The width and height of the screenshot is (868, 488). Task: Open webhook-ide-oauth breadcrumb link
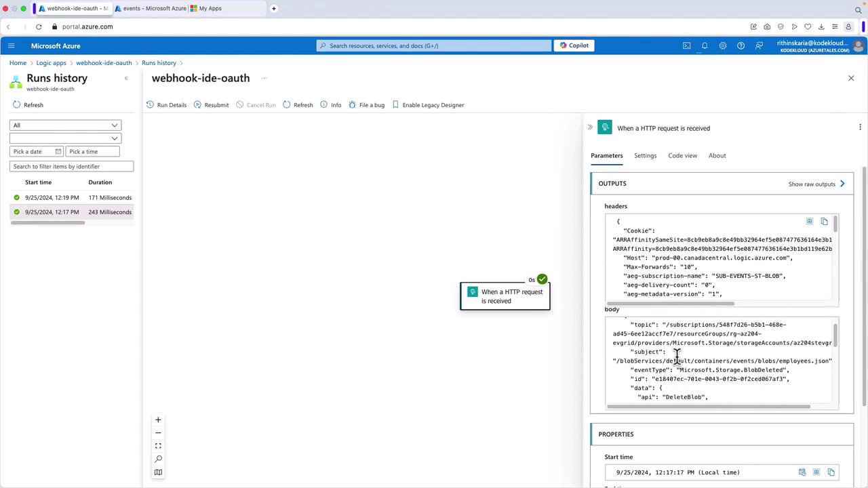[x=104, y=63]
